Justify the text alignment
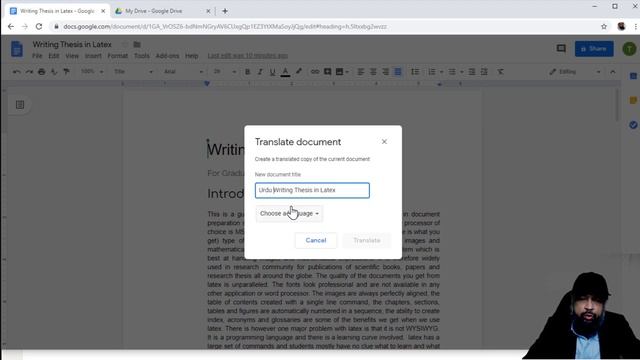 [398, 72]
